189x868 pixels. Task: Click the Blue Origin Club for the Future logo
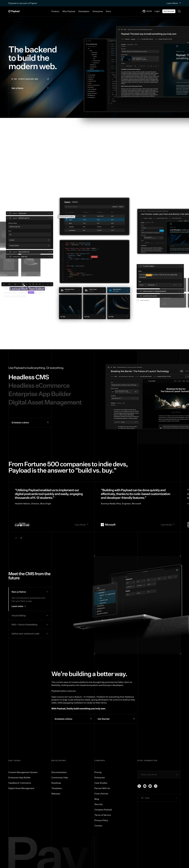(22, 525)
